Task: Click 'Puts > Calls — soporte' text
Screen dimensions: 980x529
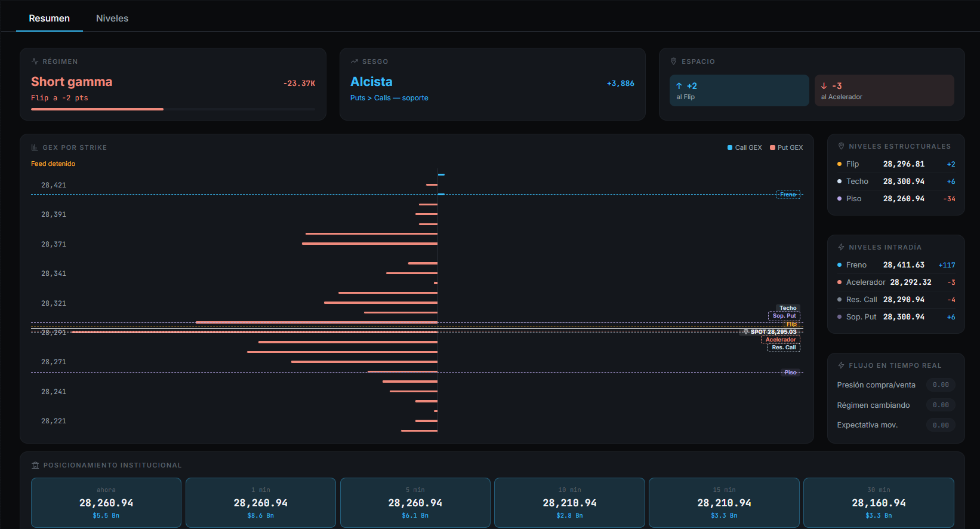Action: [389, 98]
